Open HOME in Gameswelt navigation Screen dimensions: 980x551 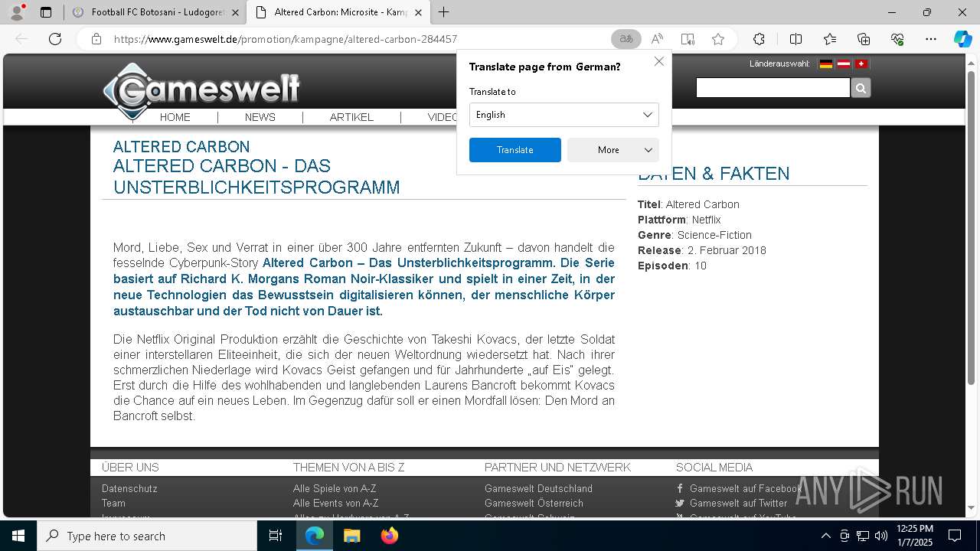175,117
